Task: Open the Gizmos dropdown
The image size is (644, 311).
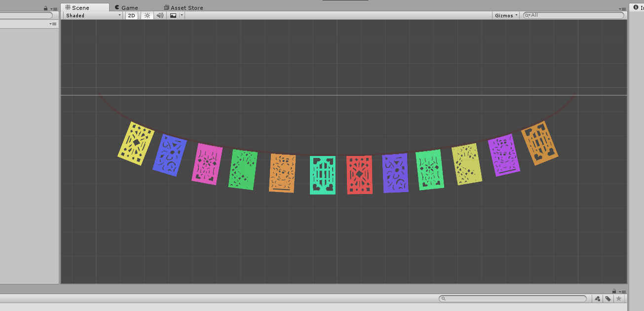Action: point(505,15)
